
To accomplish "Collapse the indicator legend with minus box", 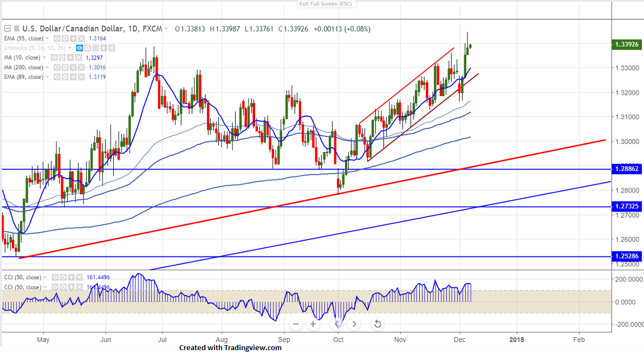I will [8, 28].
